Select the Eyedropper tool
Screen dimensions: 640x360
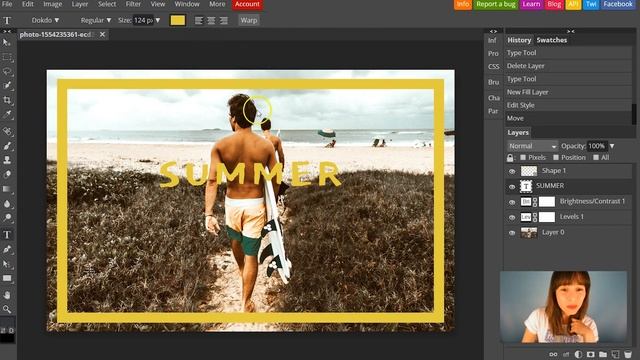coord(7,115)
